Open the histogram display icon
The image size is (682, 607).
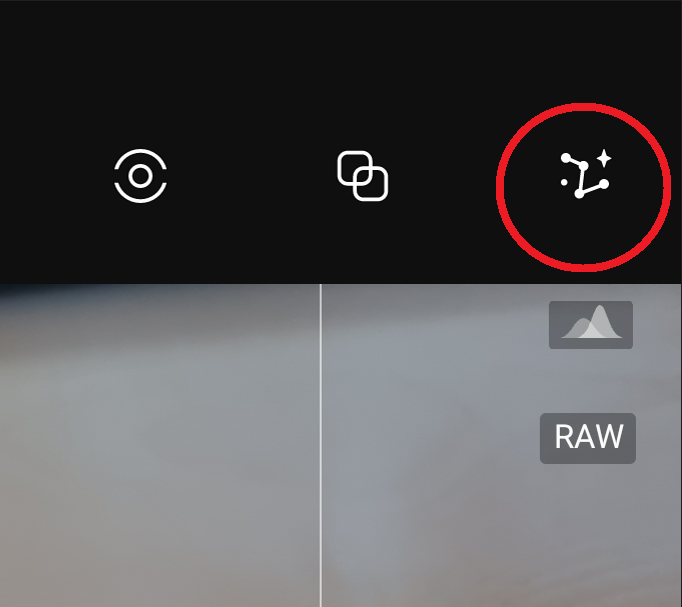[x=591, y=324]
